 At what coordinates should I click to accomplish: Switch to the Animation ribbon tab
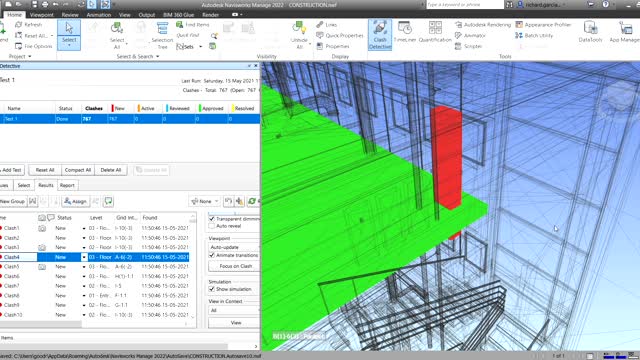98,15
